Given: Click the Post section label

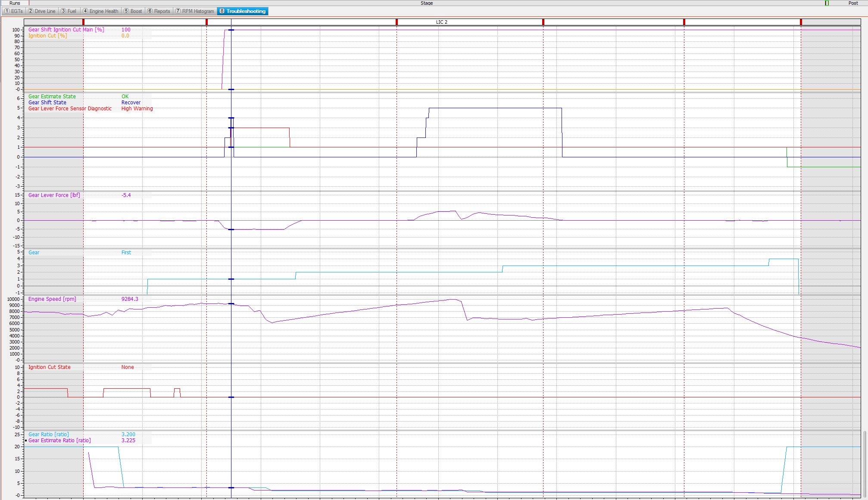Looking at the screenshot, I should click(853, 3).
